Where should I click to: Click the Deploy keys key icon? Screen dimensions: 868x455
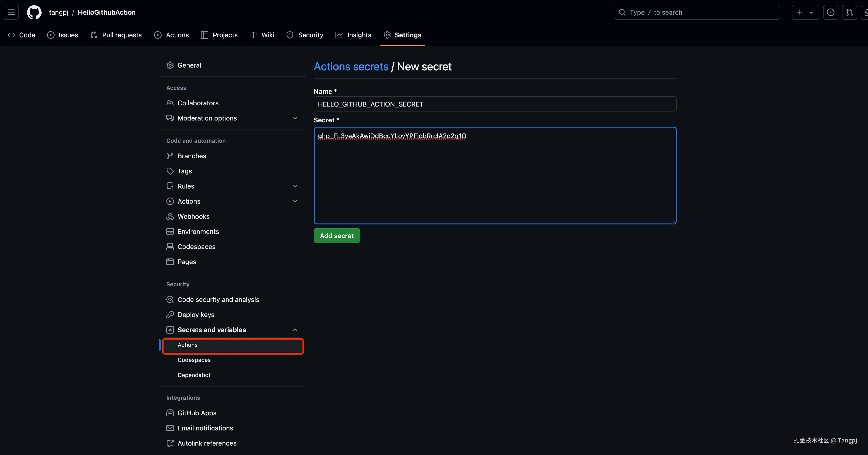click(170, 314)
